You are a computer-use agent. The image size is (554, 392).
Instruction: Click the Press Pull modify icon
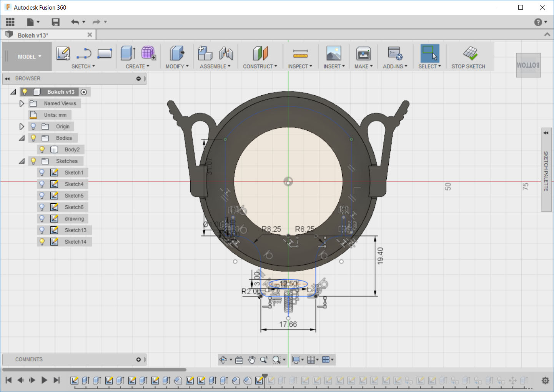coord(177,53)
